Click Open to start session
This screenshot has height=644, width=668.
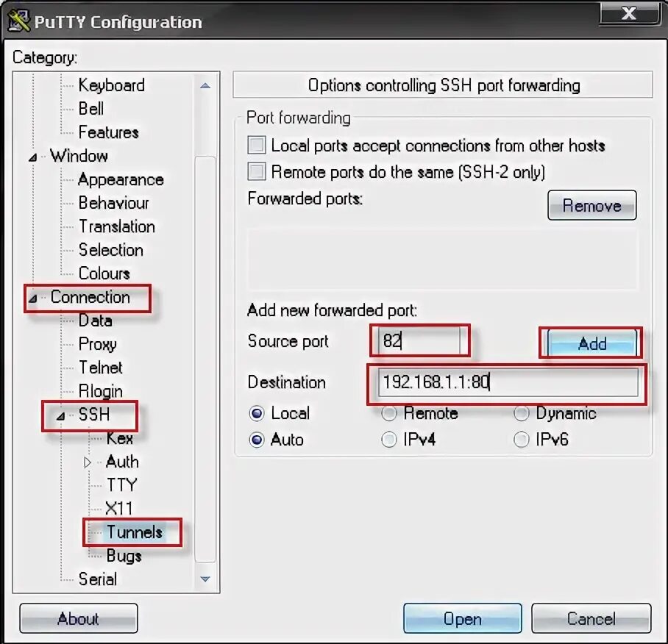coord(463,618)
